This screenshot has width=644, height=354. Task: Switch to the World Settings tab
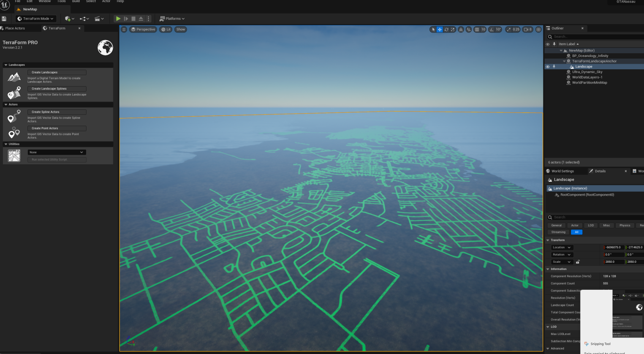tap(562, 171)
